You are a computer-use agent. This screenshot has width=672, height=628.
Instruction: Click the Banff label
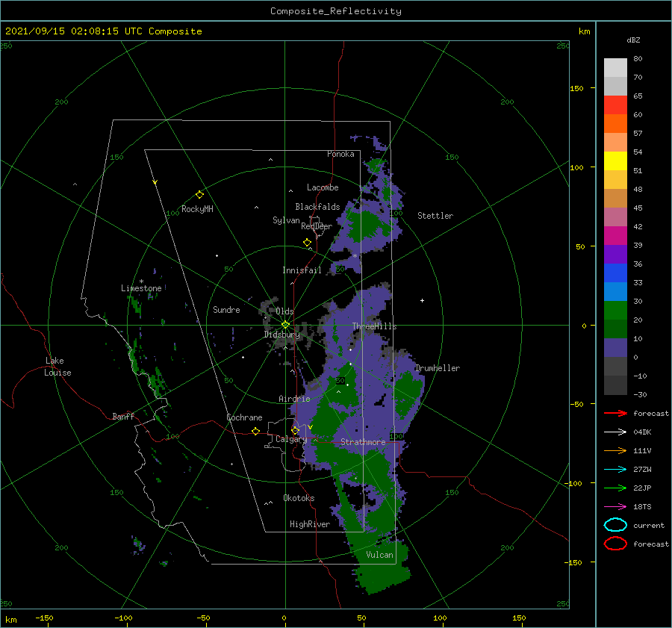point(123,417)
